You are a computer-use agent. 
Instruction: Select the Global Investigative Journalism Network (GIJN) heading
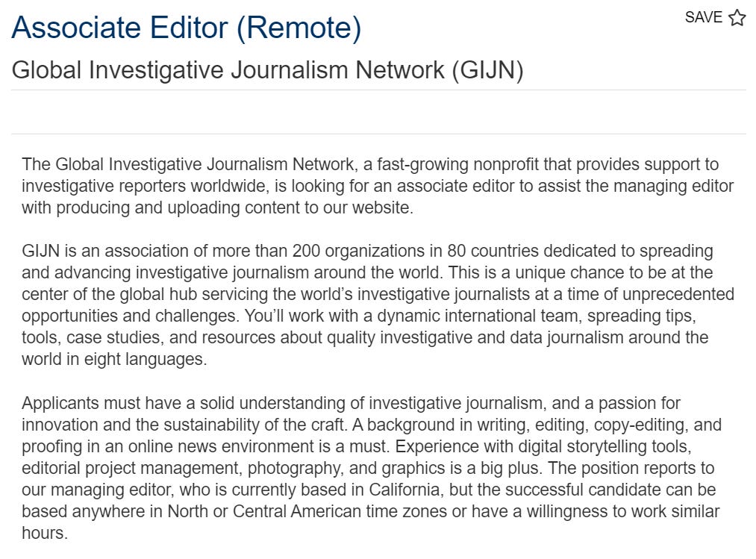[268, 69]
